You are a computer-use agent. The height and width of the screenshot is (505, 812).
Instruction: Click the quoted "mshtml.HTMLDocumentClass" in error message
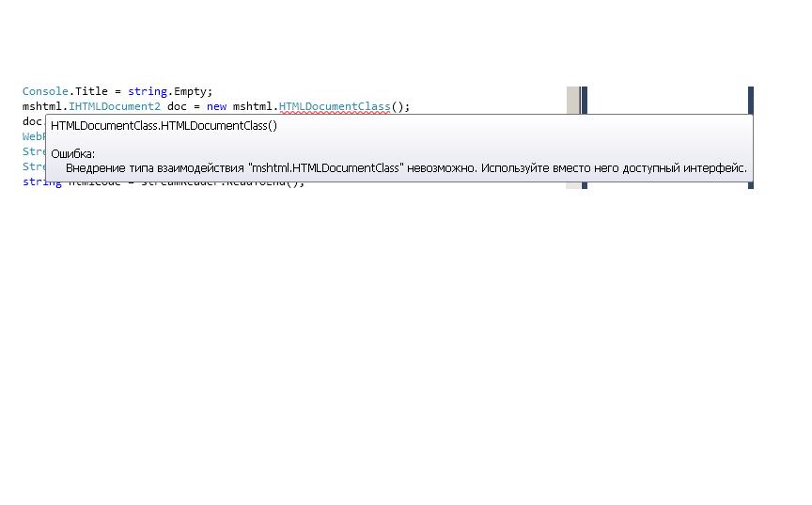point(325,168)
